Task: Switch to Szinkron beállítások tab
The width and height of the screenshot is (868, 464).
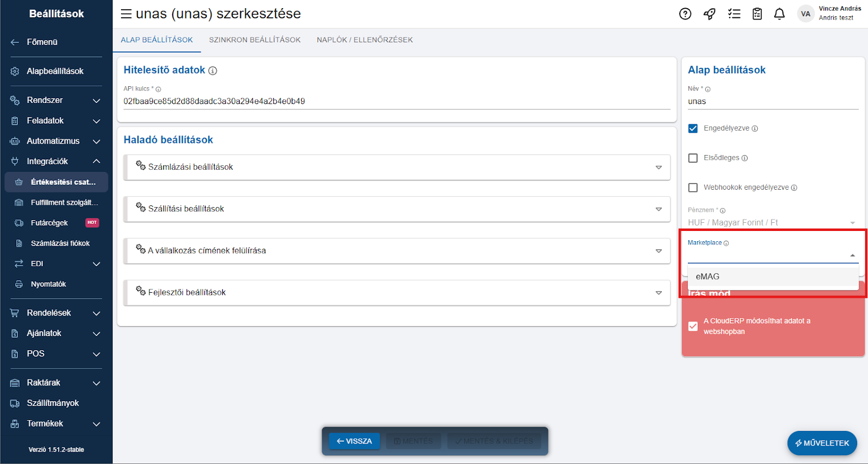Action: tap(254, 40)
